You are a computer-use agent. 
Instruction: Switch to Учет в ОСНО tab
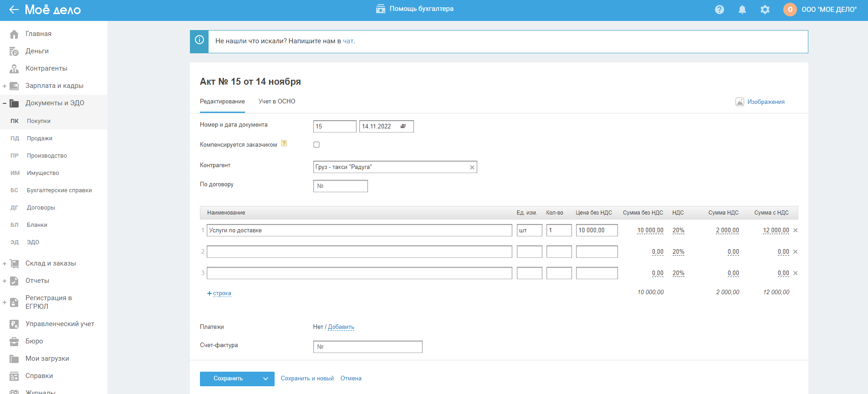click(276, 102)
